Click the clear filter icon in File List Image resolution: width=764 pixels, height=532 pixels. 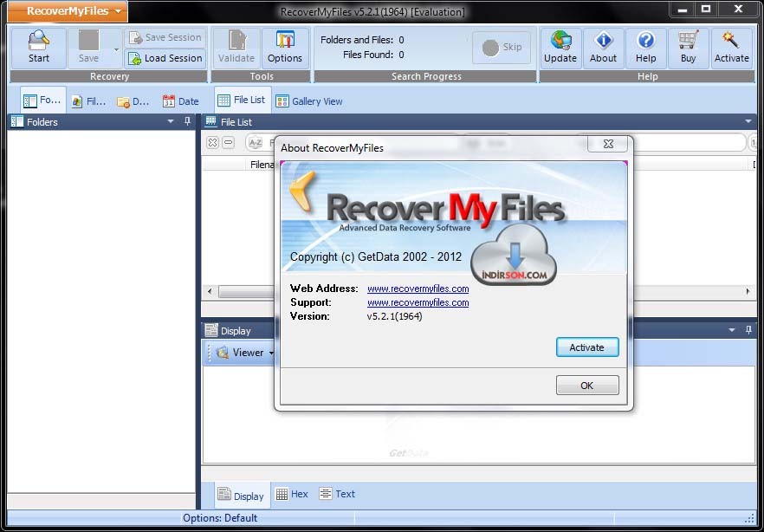point(212,143)
